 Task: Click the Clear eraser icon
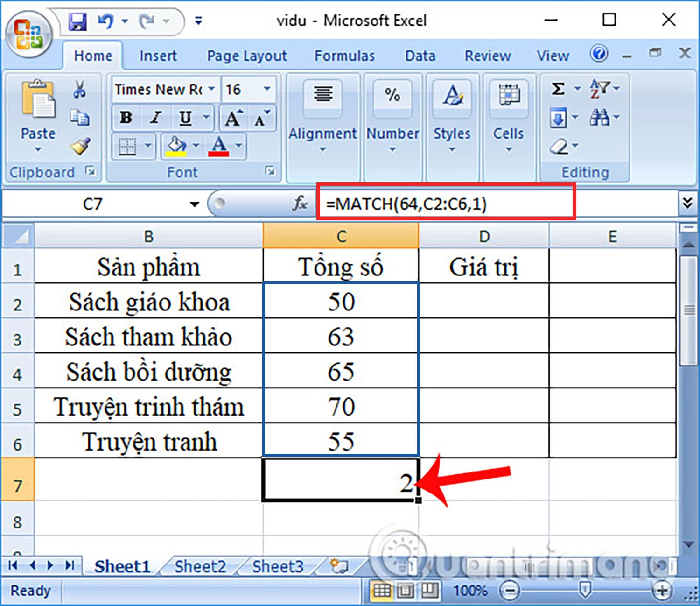click(559, 146)
